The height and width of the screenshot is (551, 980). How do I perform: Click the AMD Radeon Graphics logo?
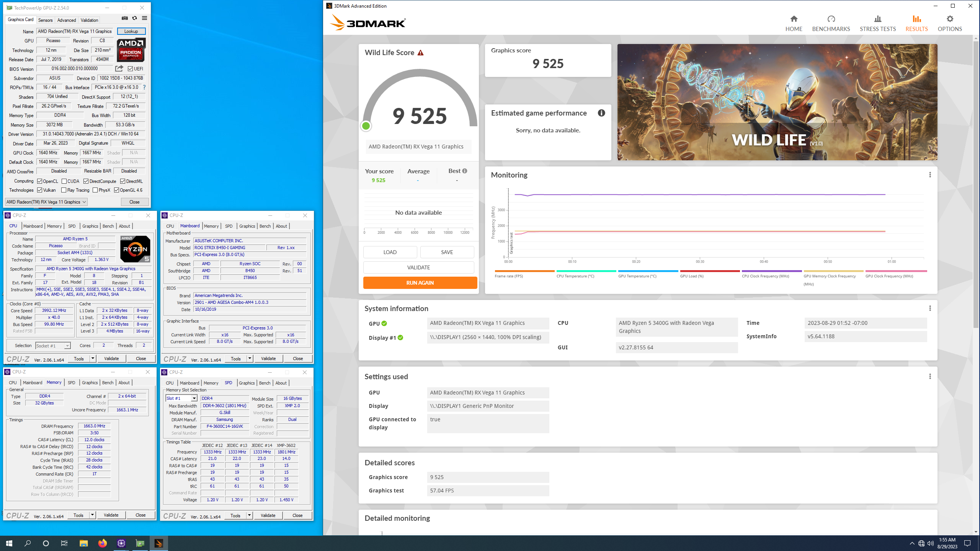coord(131,50)
